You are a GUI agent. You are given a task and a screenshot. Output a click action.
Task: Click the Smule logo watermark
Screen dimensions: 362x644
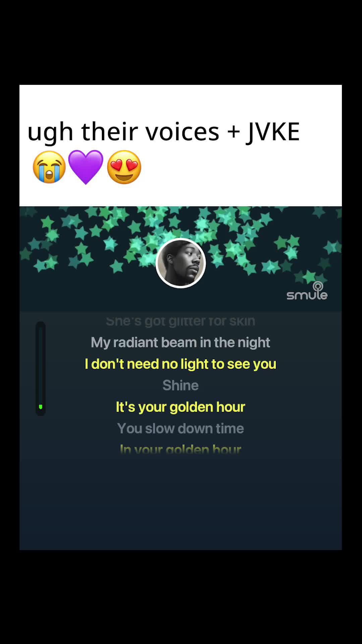click(x=307, y=290)
